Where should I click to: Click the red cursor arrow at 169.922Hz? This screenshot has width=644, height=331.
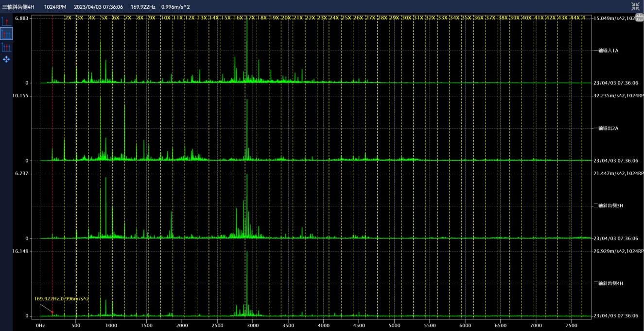click(x=52, y=312)
